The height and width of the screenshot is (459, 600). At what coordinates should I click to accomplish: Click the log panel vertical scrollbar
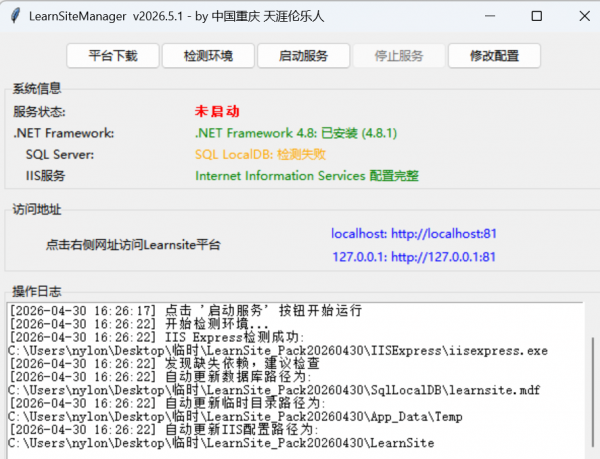point(592,390)
